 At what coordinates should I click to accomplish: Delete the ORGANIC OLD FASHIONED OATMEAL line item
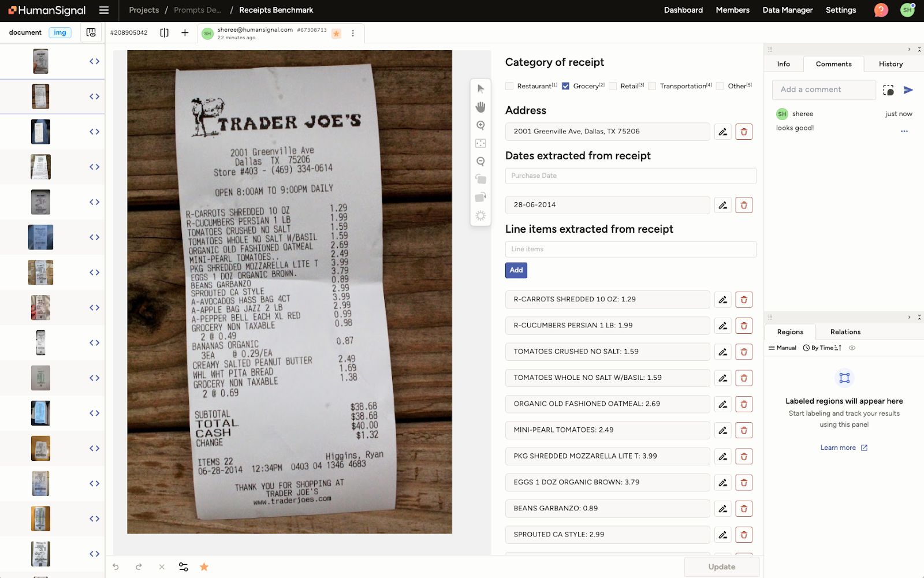(x=744, y=404)
